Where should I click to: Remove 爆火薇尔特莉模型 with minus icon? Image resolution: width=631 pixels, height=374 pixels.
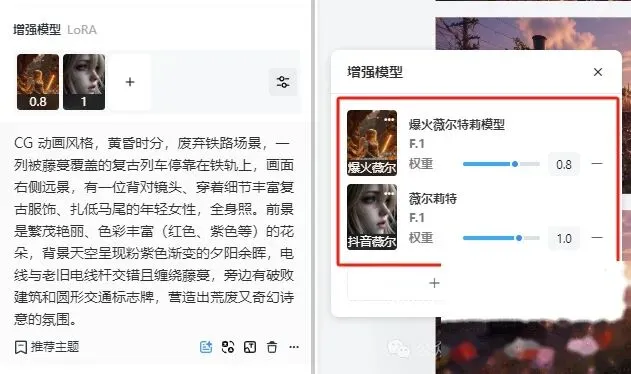pyautogui.click(x=597, y=164)
